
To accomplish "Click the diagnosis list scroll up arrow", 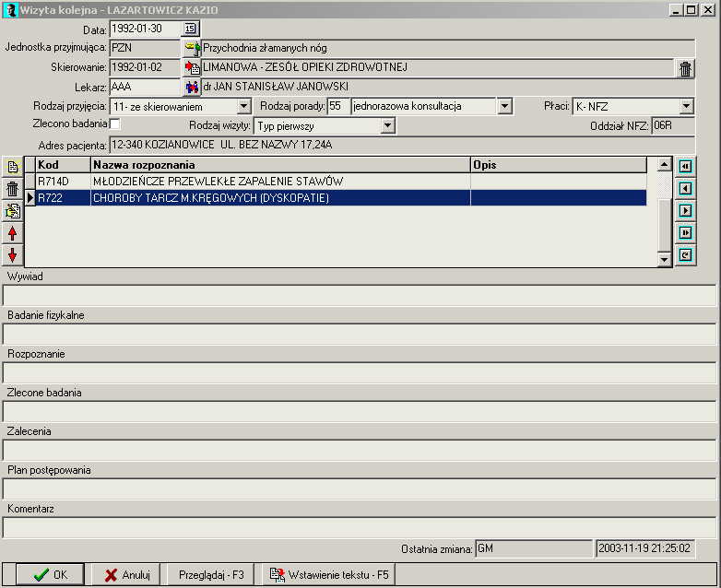I will [664, 165].
